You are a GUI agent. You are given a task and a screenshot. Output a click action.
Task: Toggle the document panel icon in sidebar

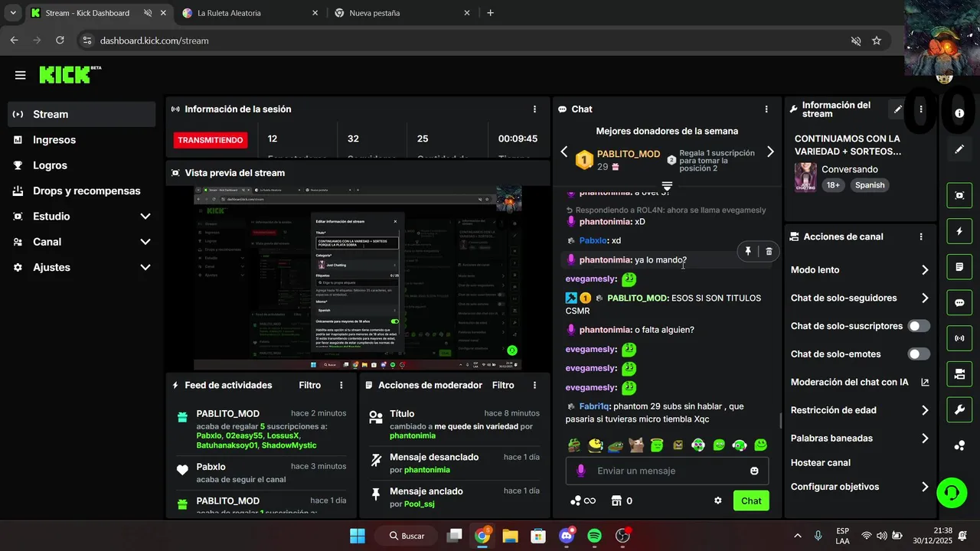click(x=959, y=267)
